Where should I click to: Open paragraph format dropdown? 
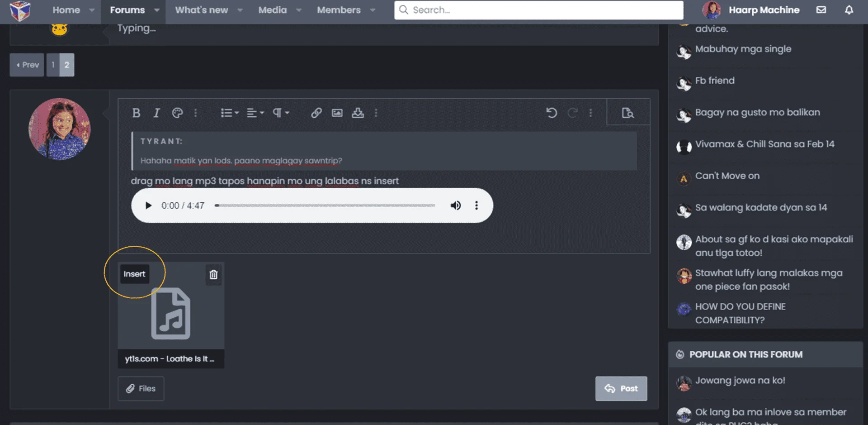(x=280, y=113)
